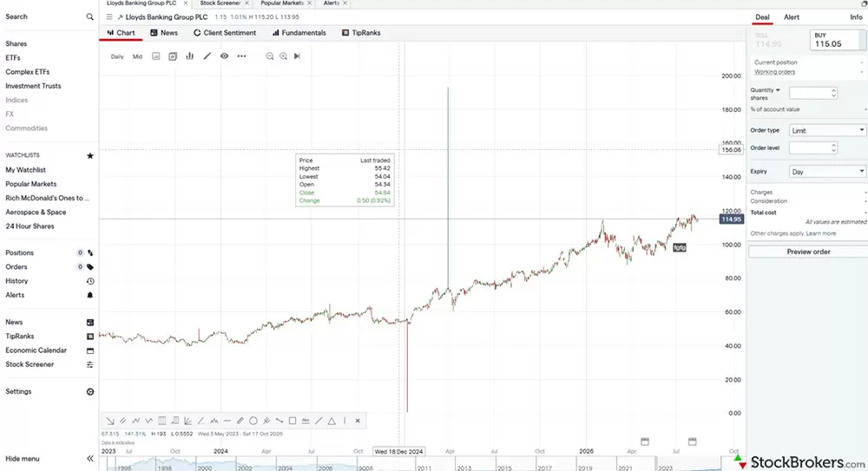
Task: Open Settings via the gear icon
Action: (x=89, y=392)
